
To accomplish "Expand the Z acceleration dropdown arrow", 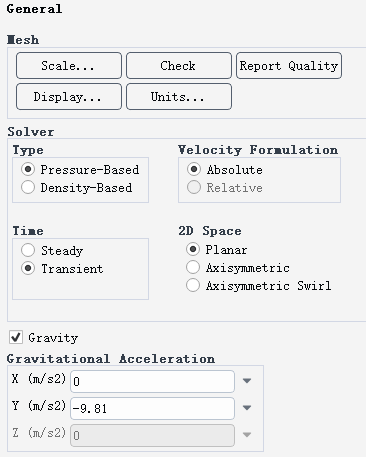I will tap(247, 435).
